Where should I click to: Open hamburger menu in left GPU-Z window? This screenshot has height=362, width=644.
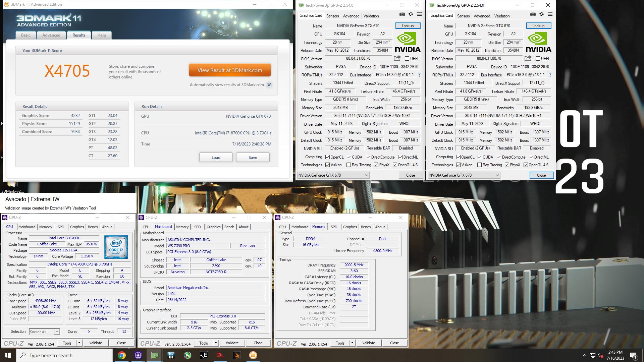tap(419, 14)
